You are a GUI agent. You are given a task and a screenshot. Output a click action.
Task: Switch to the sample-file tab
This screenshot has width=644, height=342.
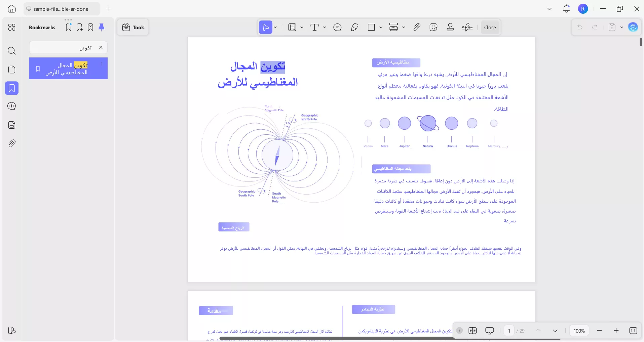click(61, 9)
